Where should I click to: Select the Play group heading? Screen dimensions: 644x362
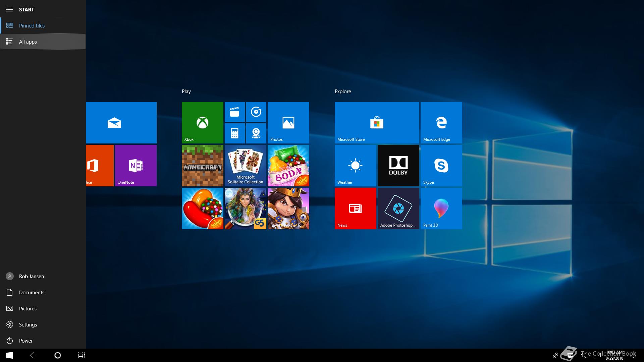(186, 91)
